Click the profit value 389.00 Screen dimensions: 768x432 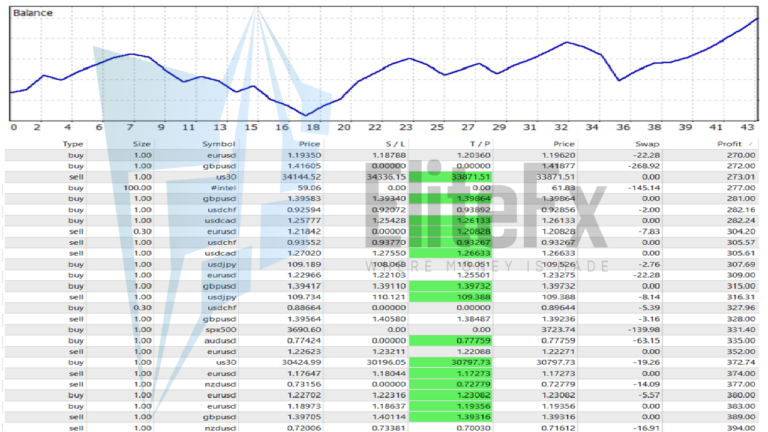click(741, 417)
